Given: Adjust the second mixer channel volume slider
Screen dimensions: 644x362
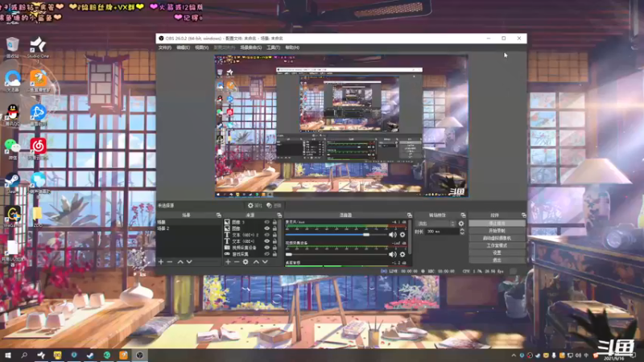Looking at the screenshot, I should (x=336, y=254).
